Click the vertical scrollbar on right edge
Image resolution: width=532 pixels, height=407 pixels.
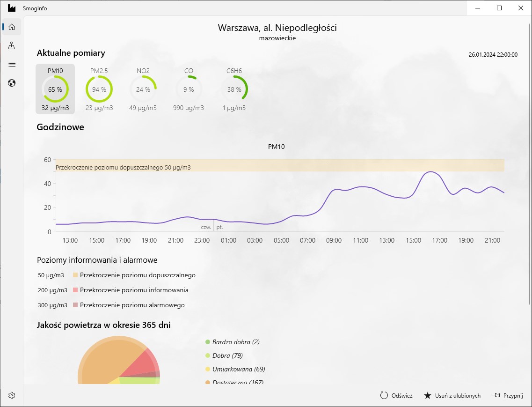pos(529,163)
